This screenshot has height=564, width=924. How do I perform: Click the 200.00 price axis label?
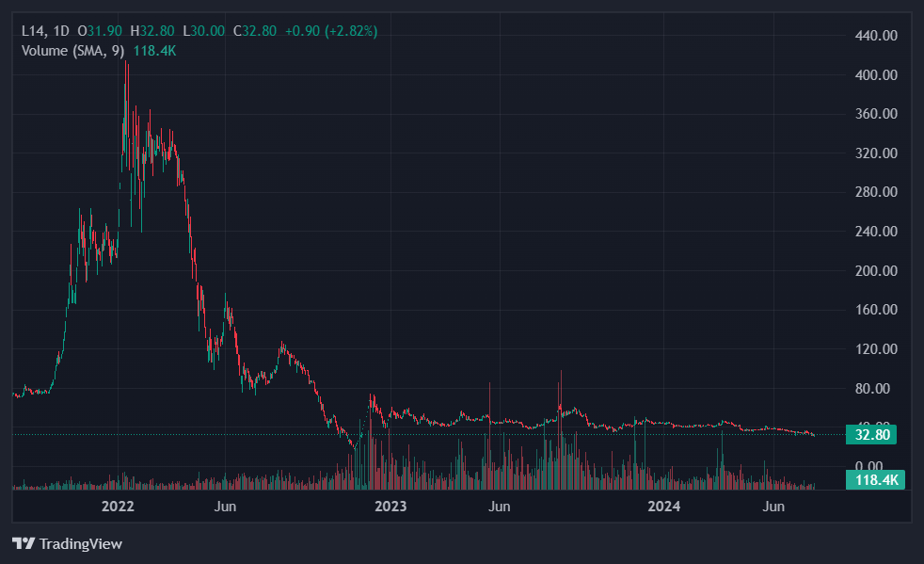tap(875, 271)
